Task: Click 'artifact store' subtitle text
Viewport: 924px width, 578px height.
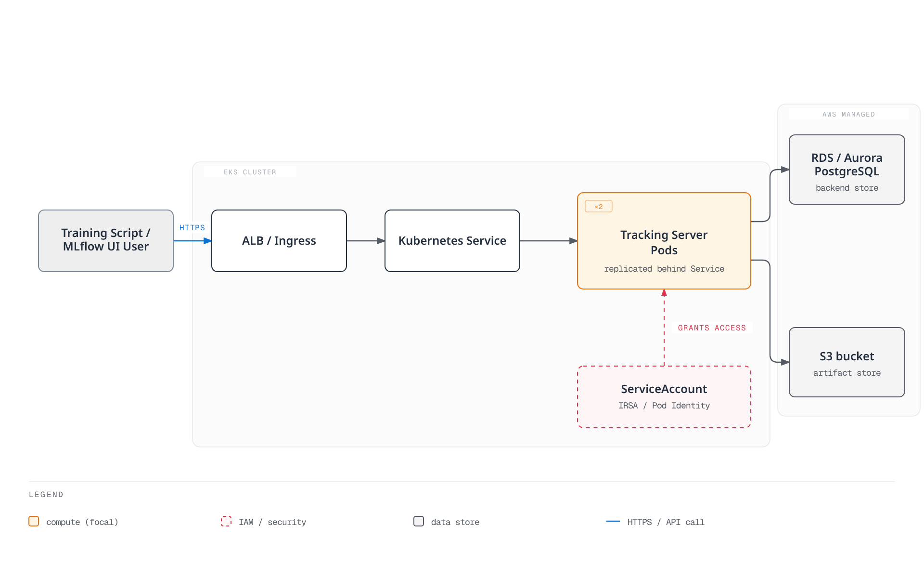Action: pos(847,373)
